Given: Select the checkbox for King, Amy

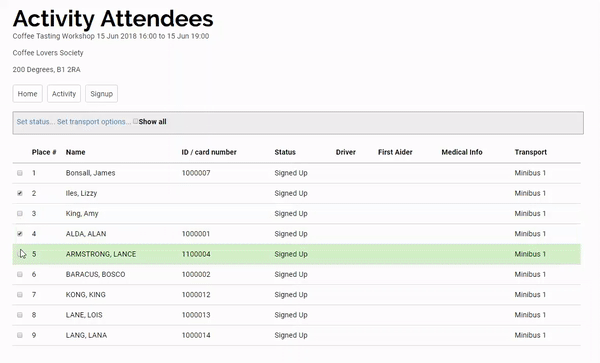Looking at the screenshot, I should 20,213.
